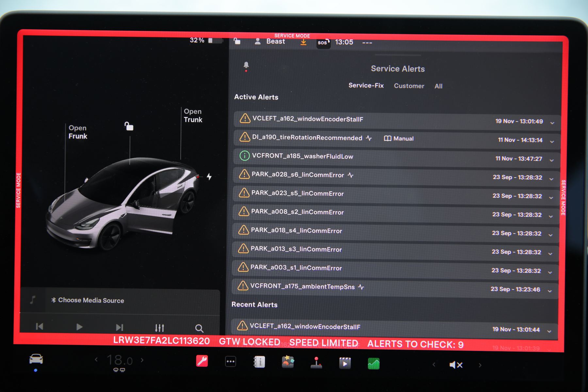Expand the PARK_a028_s6_linCommError alert
This screenshot has width=588, height=392.
click(x=551, y=179)
